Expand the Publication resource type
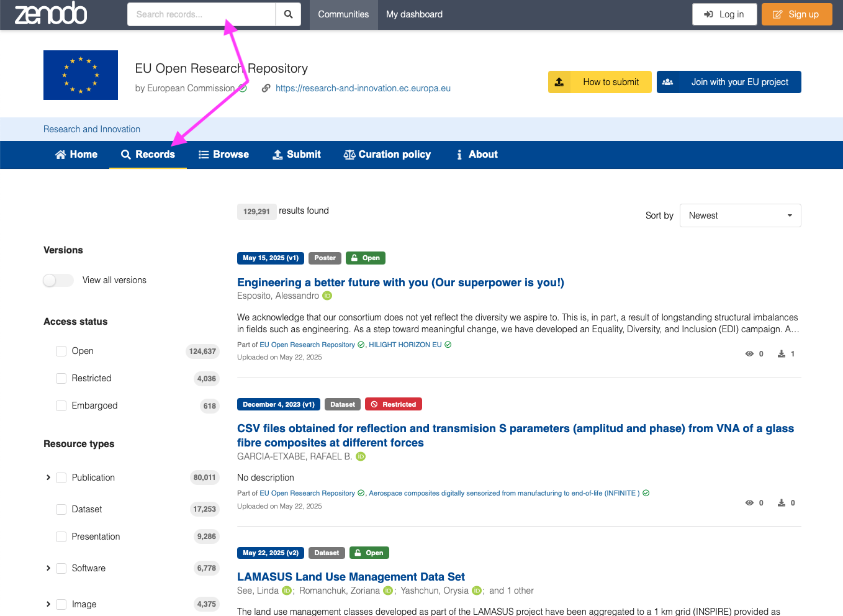This screenshot has width=843, height=616. 48,478
